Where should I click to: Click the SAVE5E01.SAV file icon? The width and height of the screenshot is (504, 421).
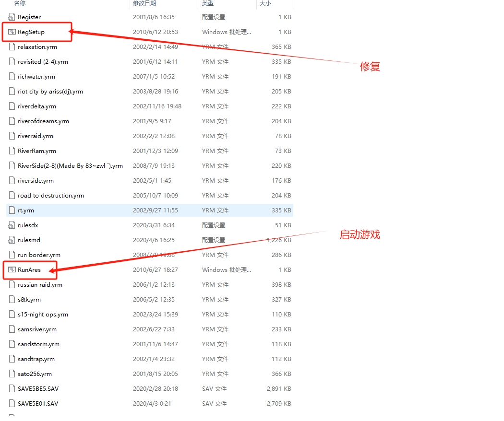click(x=12, y=404)
